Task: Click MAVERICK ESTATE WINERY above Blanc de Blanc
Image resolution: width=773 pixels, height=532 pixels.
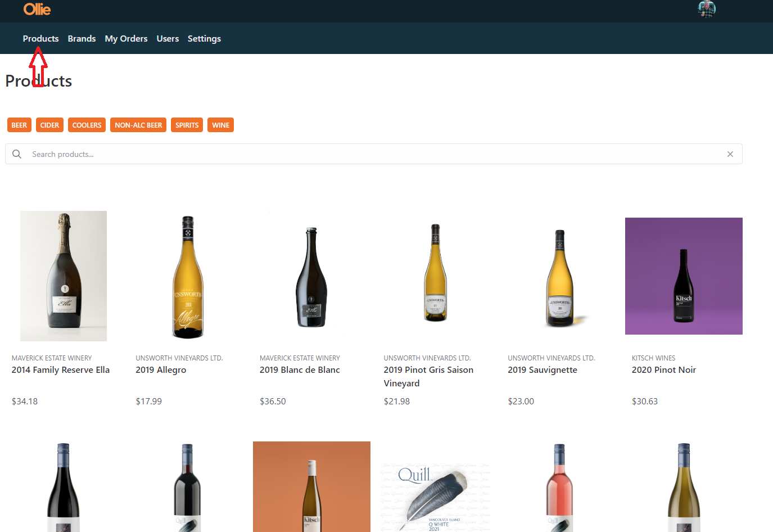Action: tap(300, 358)
